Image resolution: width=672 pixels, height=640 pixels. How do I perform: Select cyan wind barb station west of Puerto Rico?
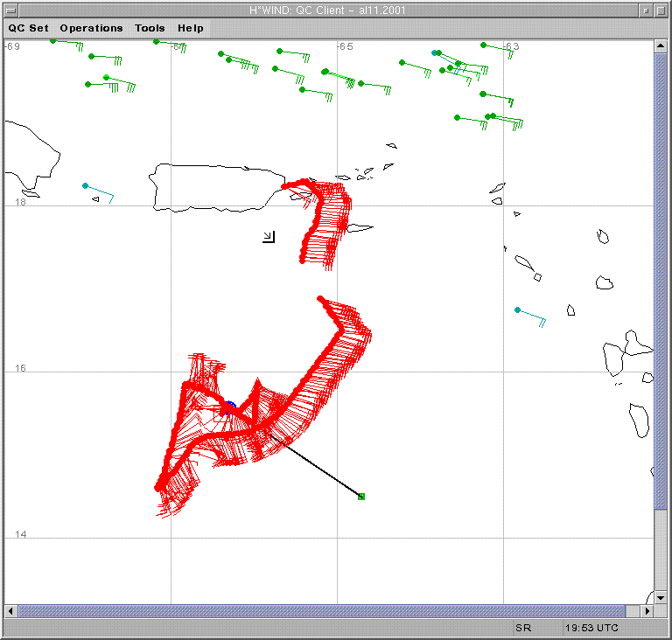coord(85,185)
